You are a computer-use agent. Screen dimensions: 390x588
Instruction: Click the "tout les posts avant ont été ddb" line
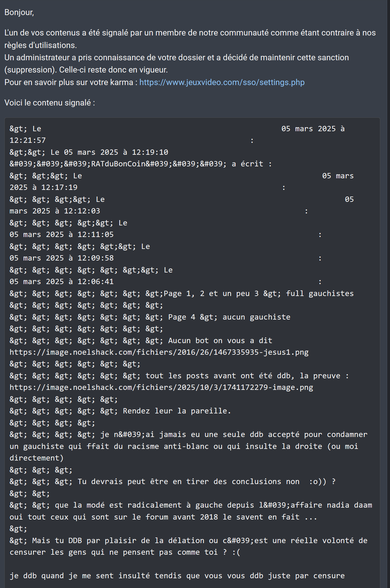pos(179,376)
